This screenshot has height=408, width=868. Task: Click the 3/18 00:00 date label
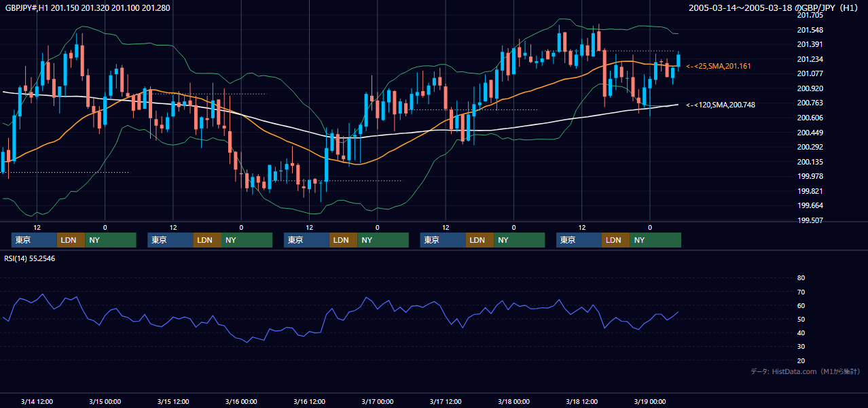pyautogui.click(x=513, y=402)
